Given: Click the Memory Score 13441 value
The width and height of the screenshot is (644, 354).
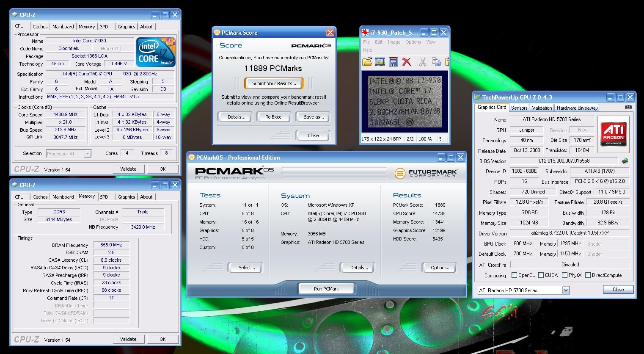Looking at the screenshot, I should (x=439, y=222).
